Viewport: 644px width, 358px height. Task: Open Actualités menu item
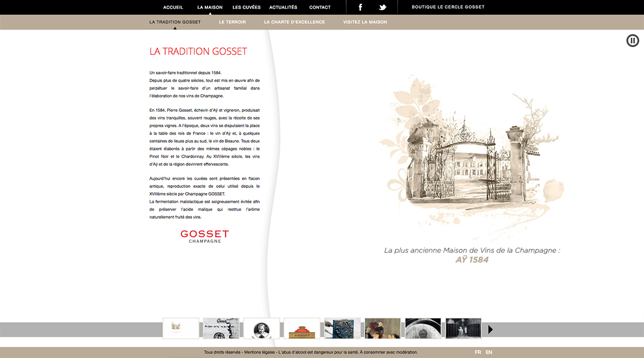[283, 7]
